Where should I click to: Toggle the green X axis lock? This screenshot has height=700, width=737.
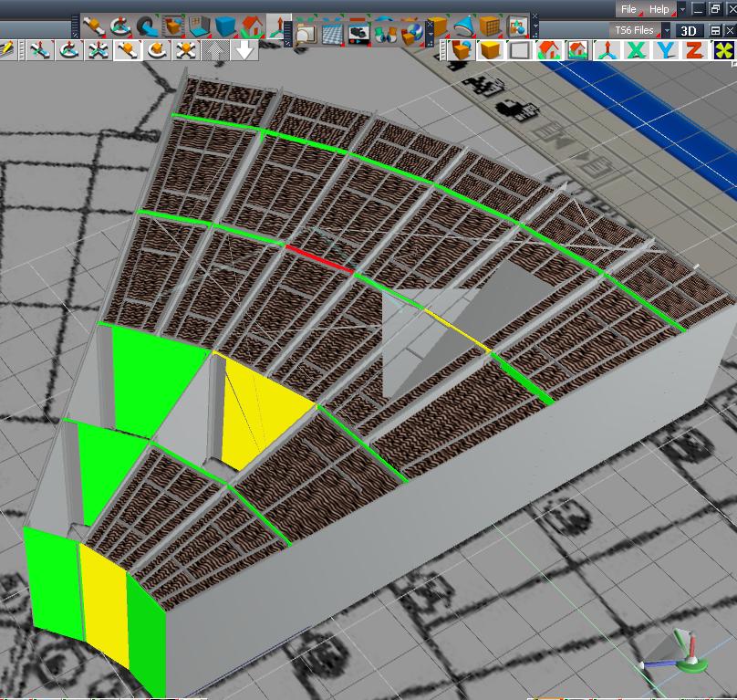coord(637,50)
